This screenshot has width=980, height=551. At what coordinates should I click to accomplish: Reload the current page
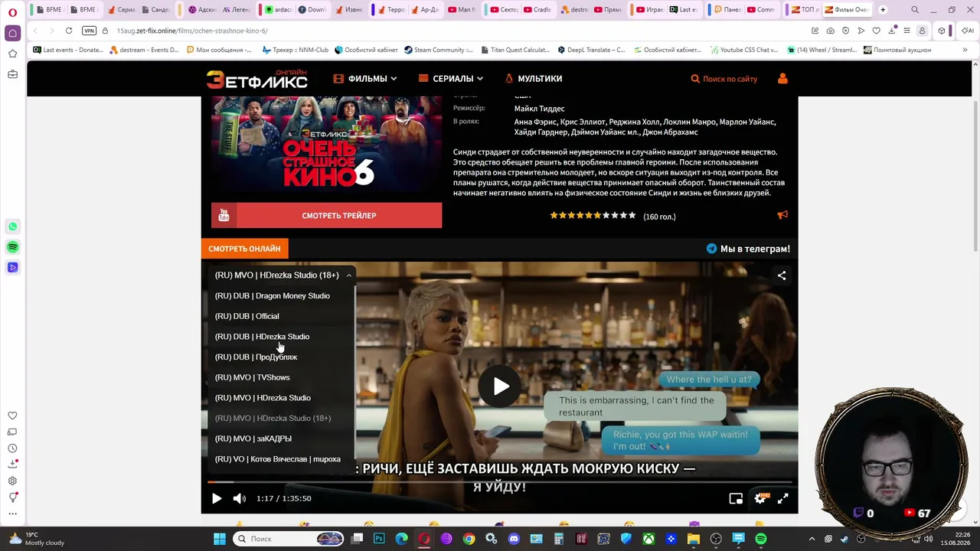[69, 31]
